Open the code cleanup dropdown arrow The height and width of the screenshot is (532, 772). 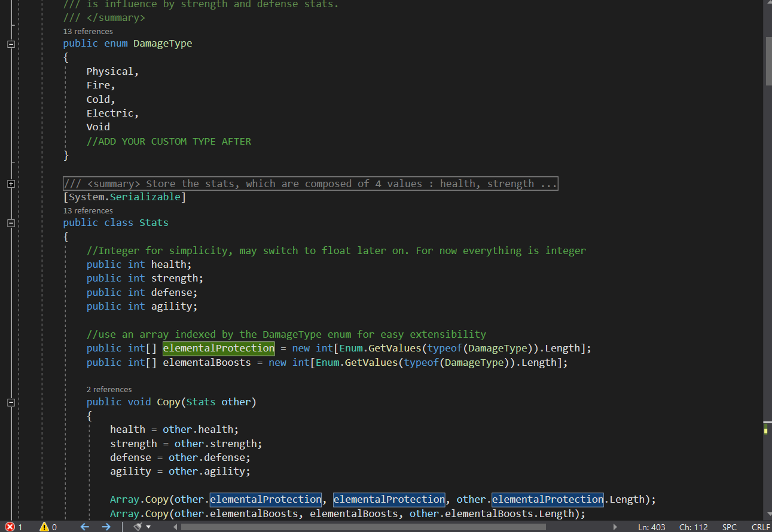(148, 527)
